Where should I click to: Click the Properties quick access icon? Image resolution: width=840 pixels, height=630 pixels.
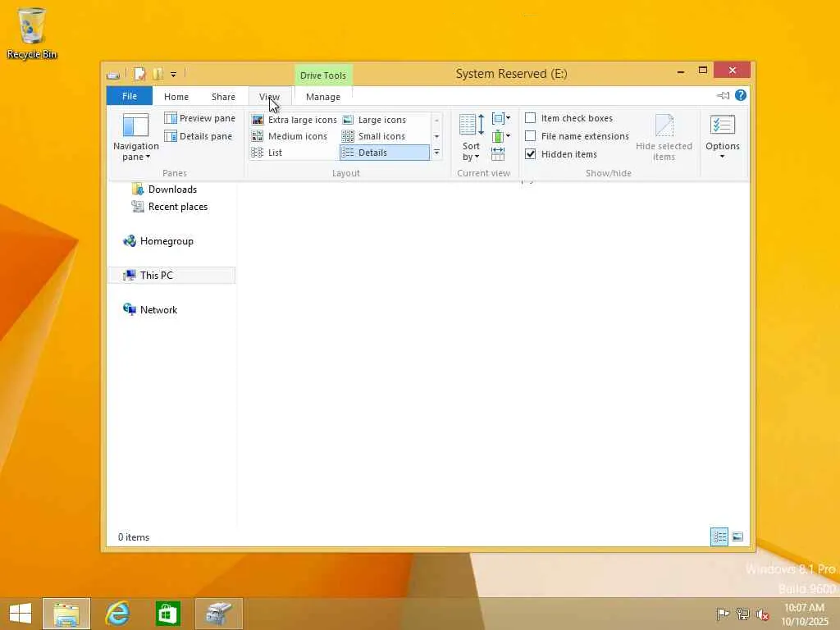[x=139, y=74]
